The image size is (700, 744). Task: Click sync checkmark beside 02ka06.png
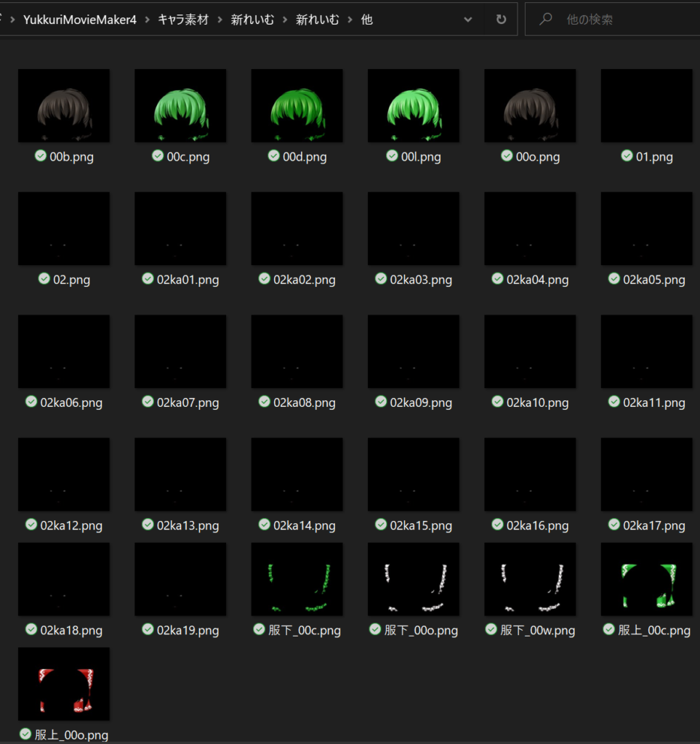tap(31, 401)
